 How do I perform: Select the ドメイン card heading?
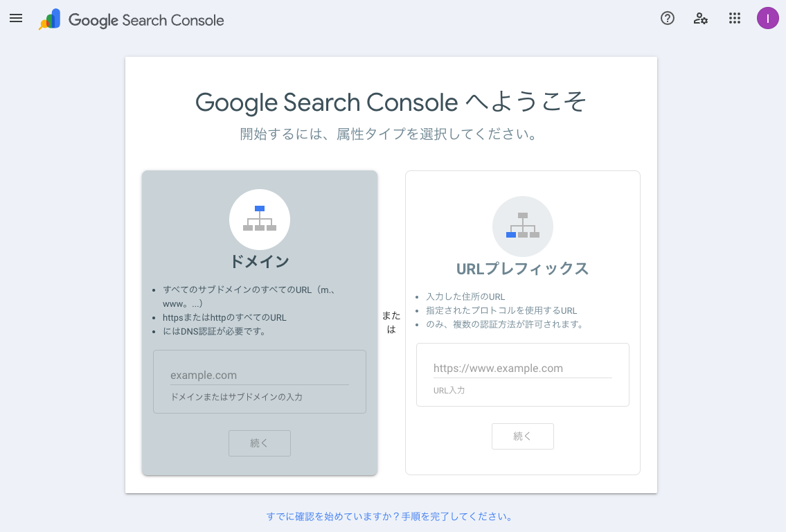click(260, 261)
